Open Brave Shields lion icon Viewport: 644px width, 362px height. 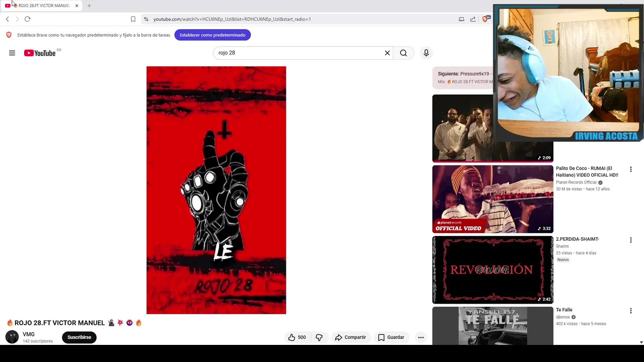(x=486, y=19)
